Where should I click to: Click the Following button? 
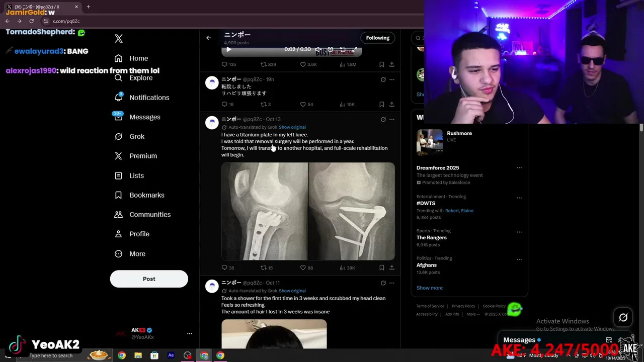(378, 38)
